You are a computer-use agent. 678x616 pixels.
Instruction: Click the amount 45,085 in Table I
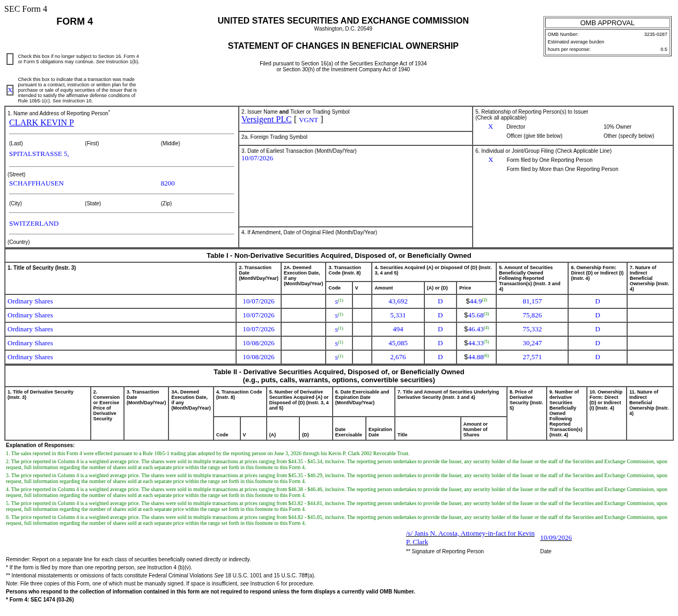[x=398, y=343]
